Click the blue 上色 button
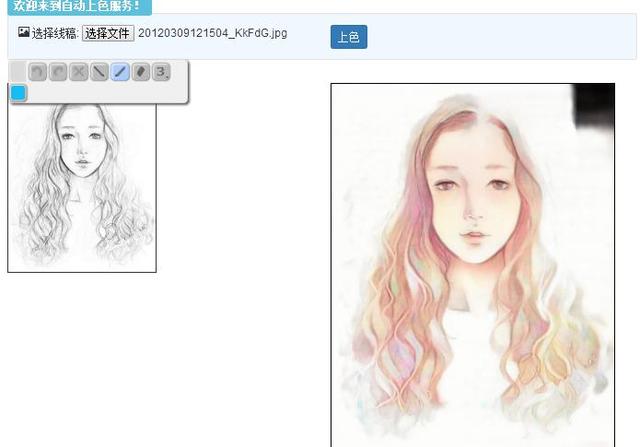 tap(349, 37)
